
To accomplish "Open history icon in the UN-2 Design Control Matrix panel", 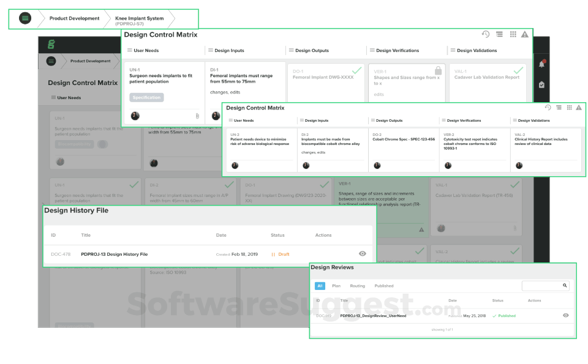I will [548, 108].
